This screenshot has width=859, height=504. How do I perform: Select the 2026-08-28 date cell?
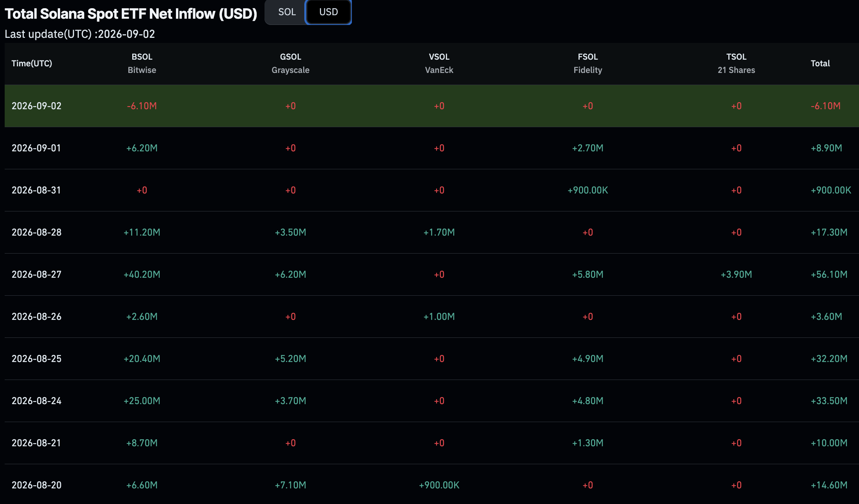(x=37, y=232)
